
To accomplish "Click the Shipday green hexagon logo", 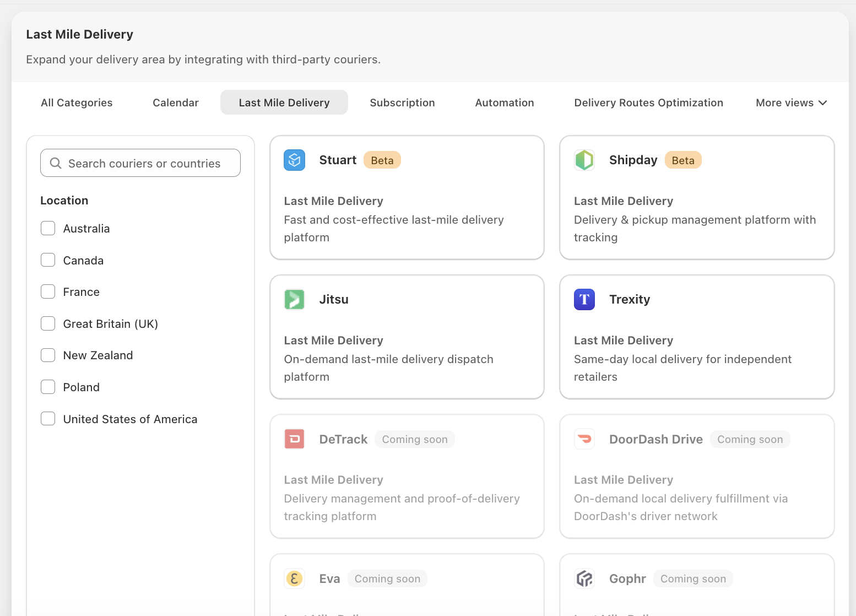I will point(584,160).
